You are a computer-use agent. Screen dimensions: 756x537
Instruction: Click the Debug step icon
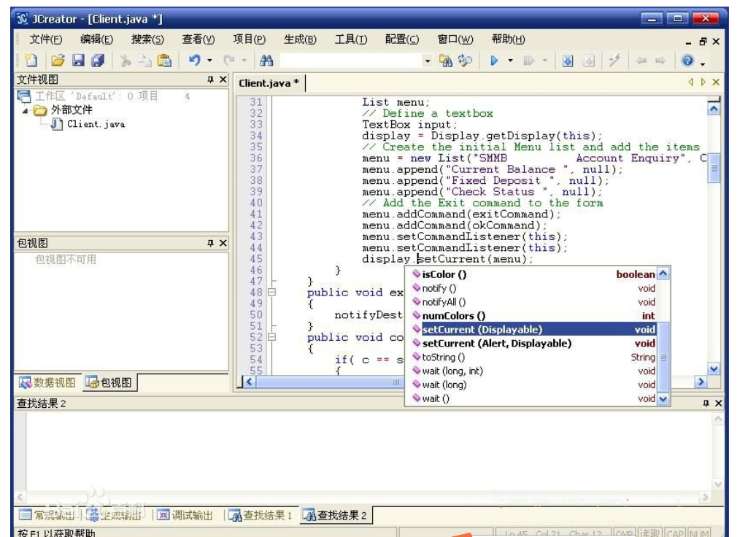click(529, 61)
